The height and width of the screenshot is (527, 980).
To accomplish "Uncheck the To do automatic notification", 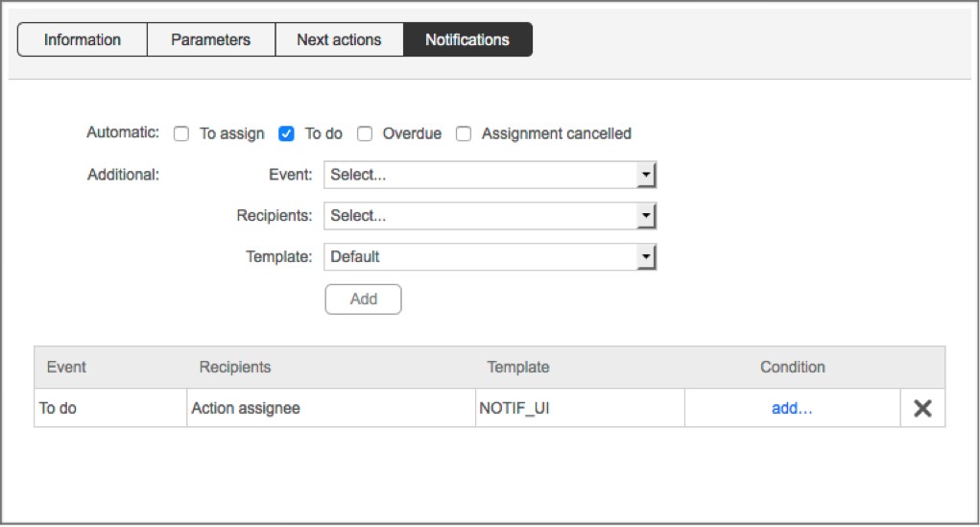I will (x=286, y=134).
